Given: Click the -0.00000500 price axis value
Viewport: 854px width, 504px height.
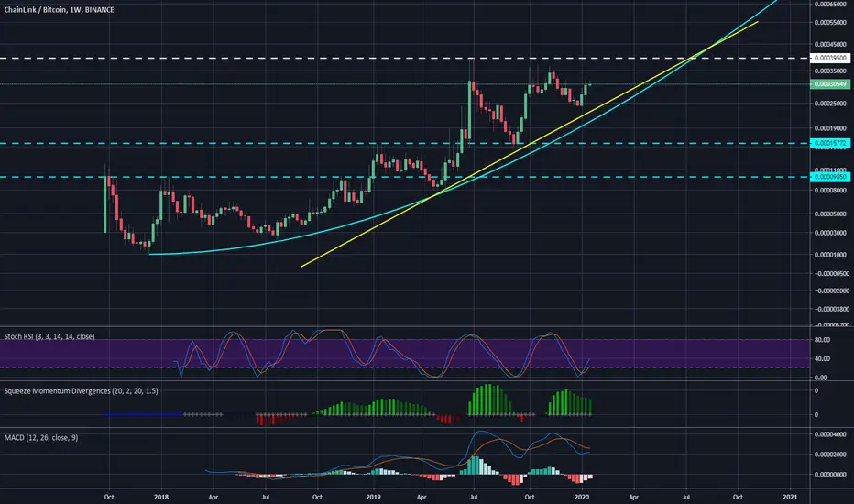Looking at the screenshot, I should [x=832, y=273].
